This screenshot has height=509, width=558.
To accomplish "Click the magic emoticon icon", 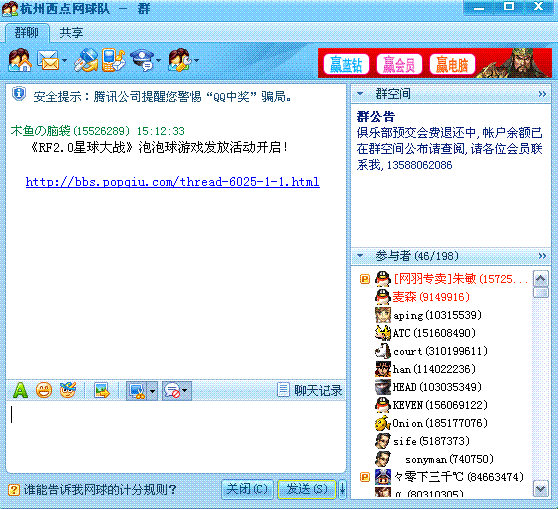I will [68, 390].
